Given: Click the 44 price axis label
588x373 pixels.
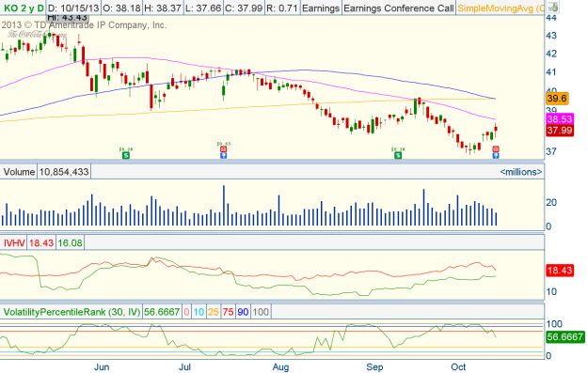Looking at the screenshot, I should click(551, 18).
